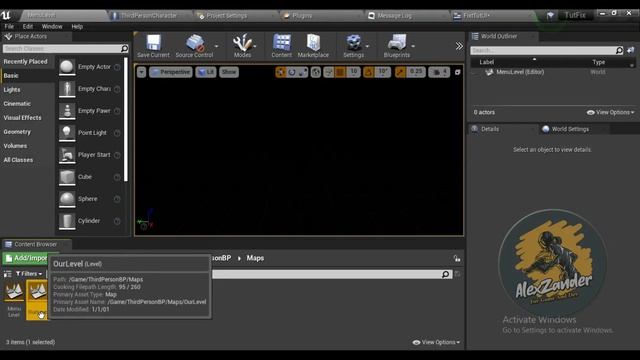Screen dimensions: 640x360
Task: Open Content Browser Filters dropdown
Action: [x=29, y=273]
